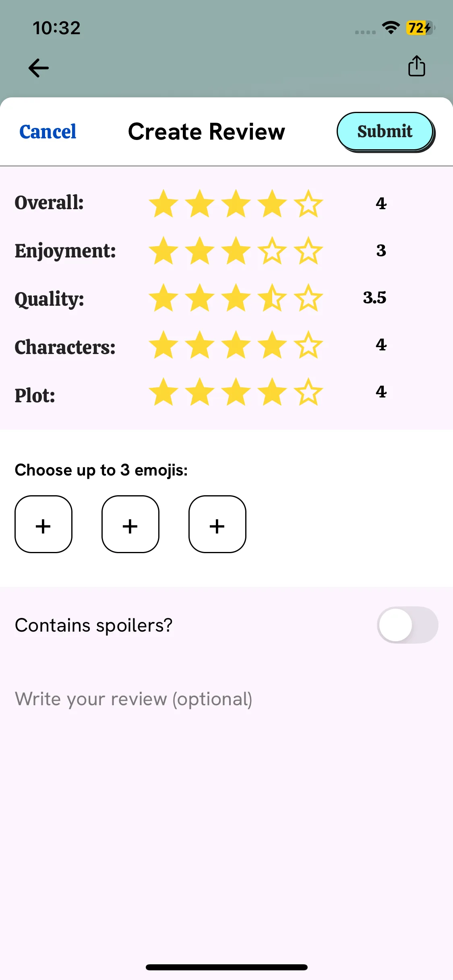Submit the review

pyautogui.click(x=385, y=132)
